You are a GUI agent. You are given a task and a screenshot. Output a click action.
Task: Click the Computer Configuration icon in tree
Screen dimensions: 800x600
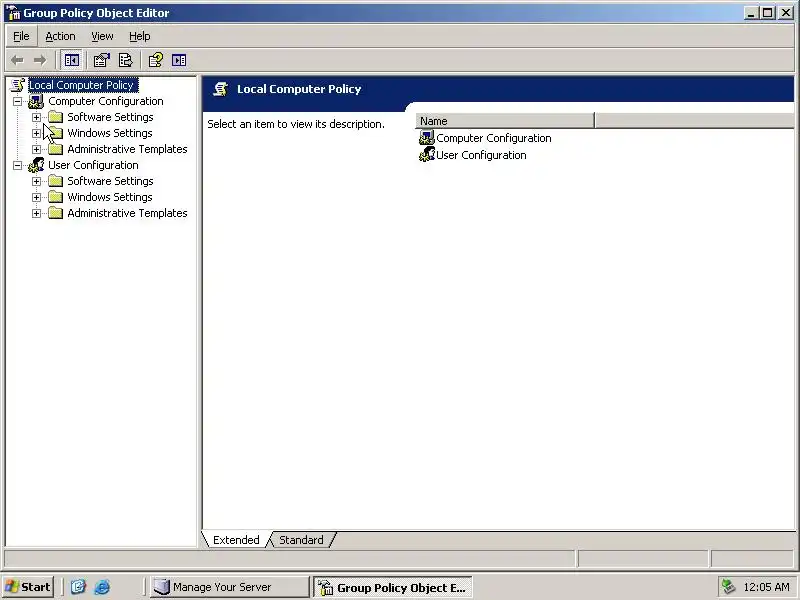pos(36,101)
